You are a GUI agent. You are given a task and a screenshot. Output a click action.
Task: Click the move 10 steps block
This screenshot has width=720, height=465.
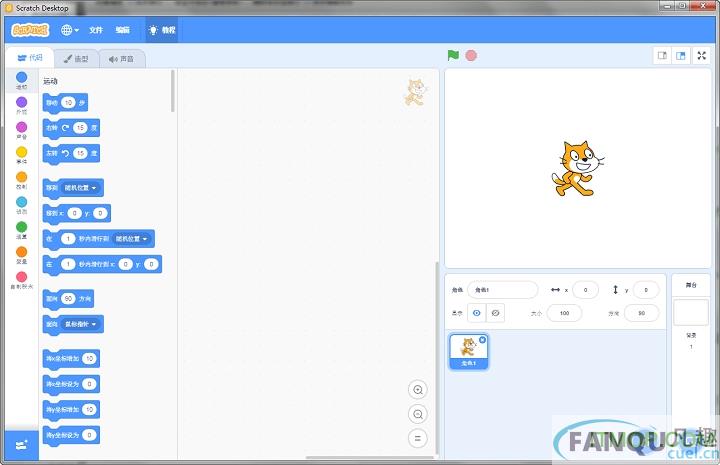(x=65, y=103)
